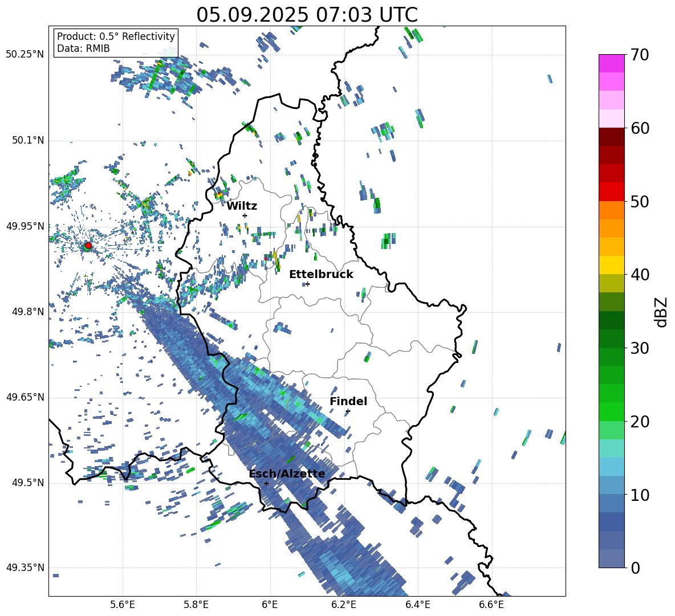The height and width of the screenshot is (616, 675).
Task: Pick the dark blue colorbar segment below 10
Action: point(611,521)
